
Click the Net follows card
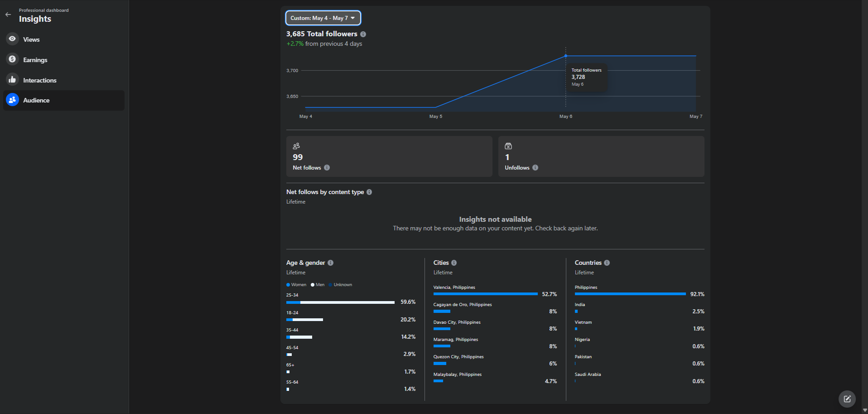[x=389, y=156]
